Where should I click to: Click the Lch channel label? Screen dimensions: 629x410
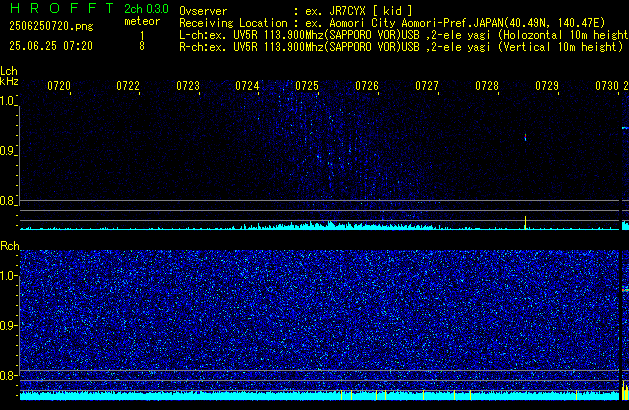[9, 71]
